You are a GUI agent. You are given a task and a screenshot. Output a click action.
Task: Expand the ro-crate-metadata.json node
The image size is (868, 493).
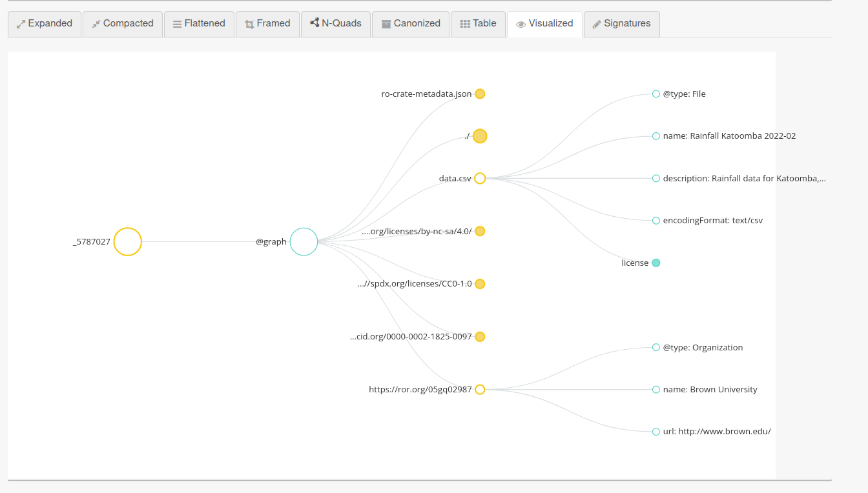click(480, 94)
